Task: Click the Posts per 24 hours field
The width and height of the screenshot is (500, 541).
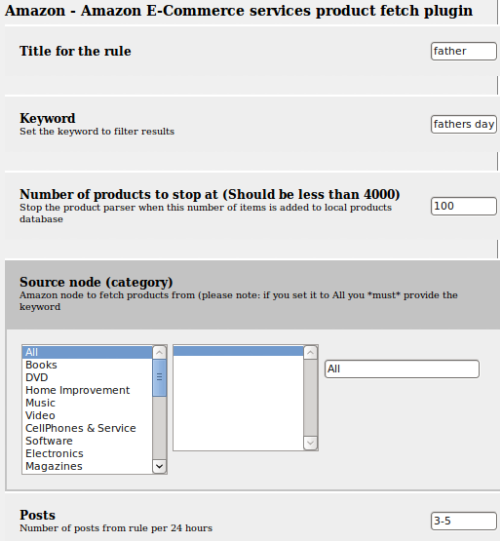Action: click(x=463, y=521)
